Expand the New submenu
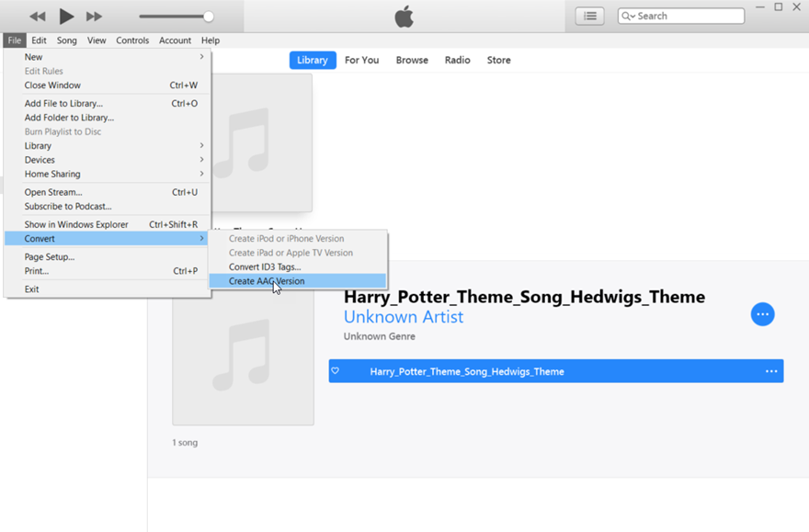Viewport: 809px width, 532px height. [x=108, y=57]
